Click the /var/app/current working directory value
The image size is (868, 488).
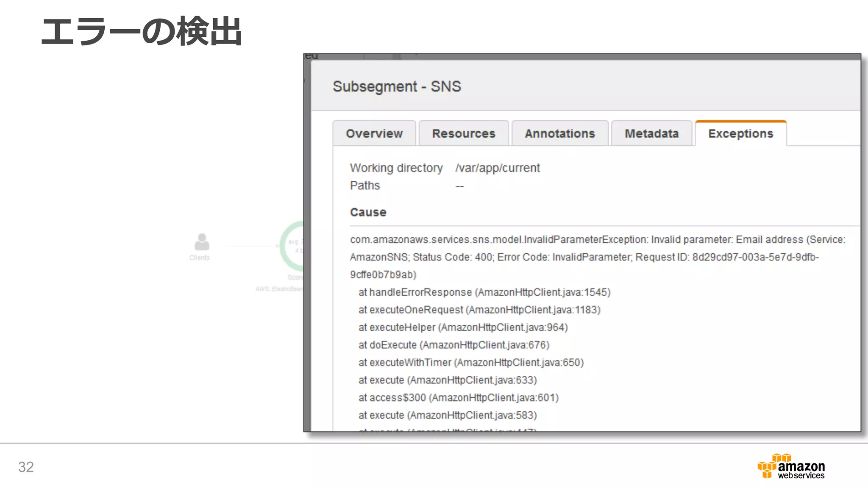pyautogui.click(x=498, y=168)
